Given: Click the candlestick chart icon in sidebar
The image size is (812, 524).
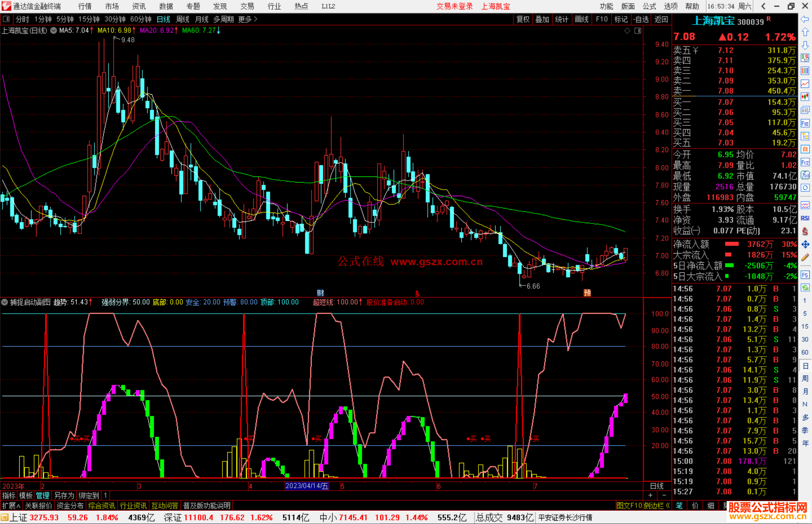Looking at the screenshot, I should (805, 97).
